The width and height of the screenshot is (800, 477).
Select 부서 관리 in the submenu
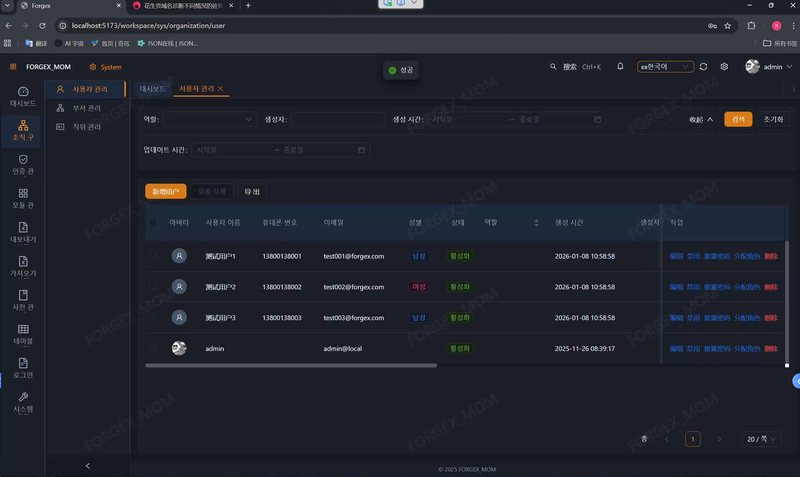click(x=86, y=108)
